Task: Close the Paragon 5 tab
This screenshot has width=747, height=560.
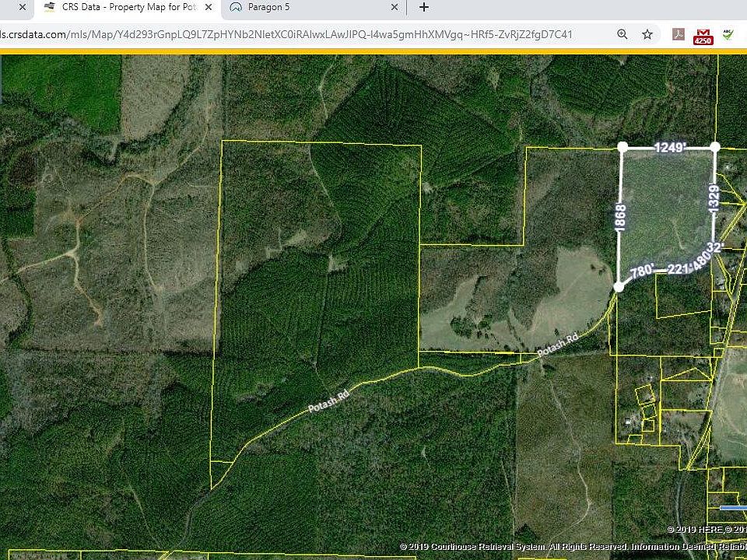Action: pyautogui.click(x=395, y=8)
